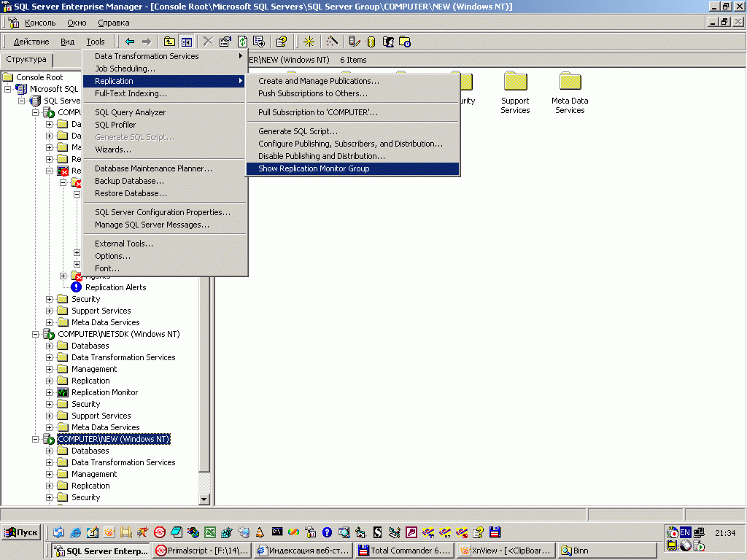Open the Справка menu
The image size is (747, 560).
pyautogui.click(x=113, y=23)
